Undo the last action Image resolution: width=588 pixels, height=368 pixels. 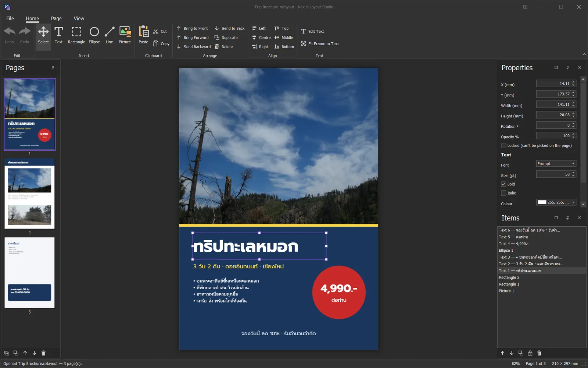click(x=10, y=35)
